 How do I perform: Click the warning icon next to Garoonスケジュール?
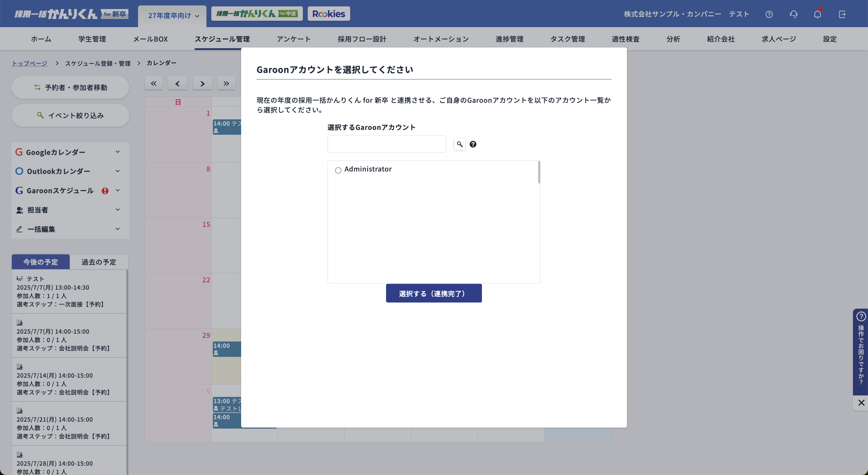(105, 191)
